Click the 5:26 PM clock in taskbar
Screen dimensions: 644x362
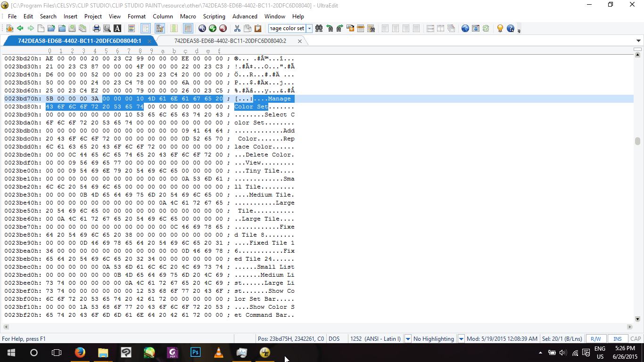coord(625,348)
